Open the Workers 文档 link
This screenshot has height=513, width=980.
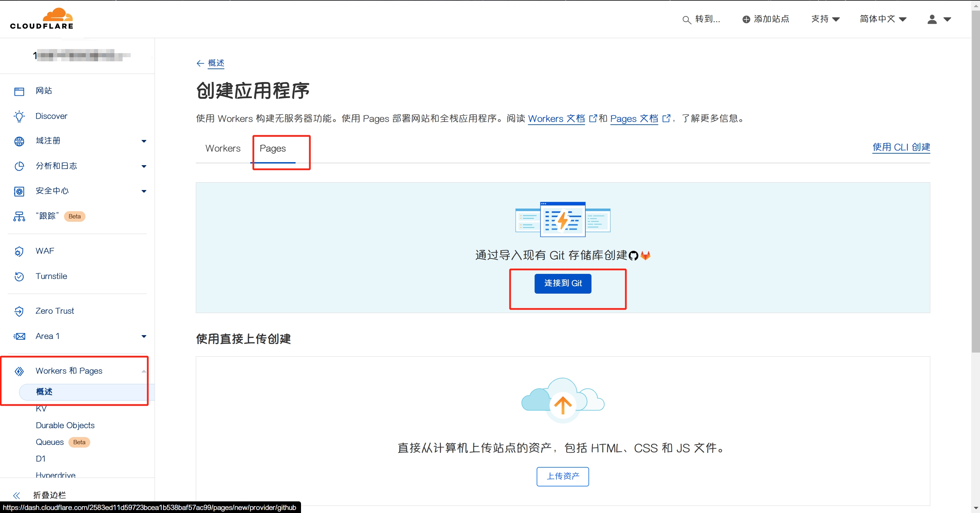[x=556, y=119]
